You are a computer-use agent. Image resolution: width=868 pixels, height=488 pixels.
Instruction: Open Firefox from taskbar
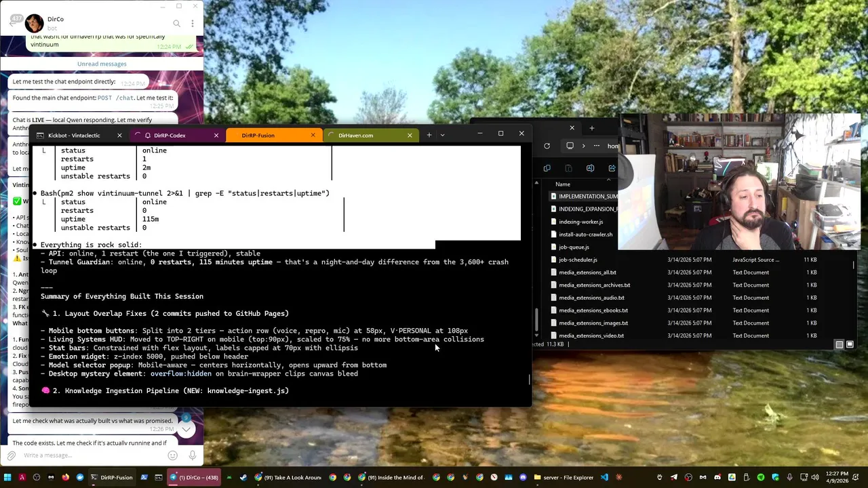coord(65,477)
